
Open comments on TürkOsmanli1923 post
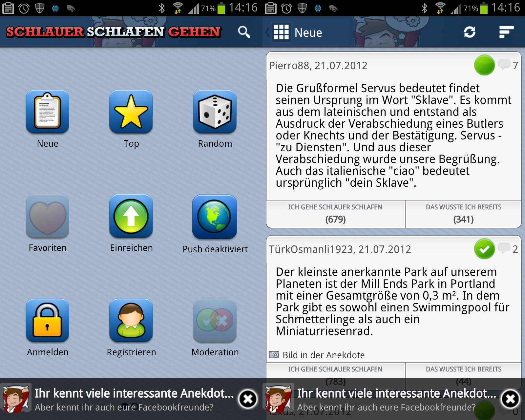(x=508, y=249)
